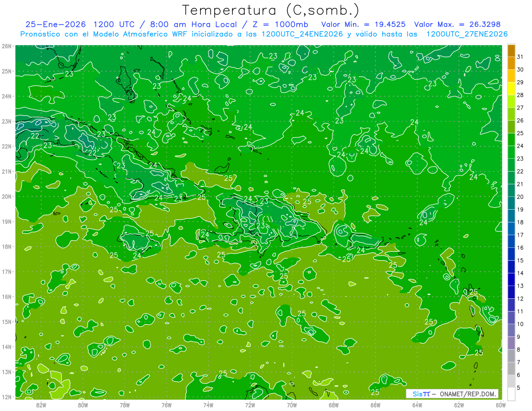Select the purple color bar segment between 9 and 10
Viewport: 532px width, 411px height.
coord(511,330)
